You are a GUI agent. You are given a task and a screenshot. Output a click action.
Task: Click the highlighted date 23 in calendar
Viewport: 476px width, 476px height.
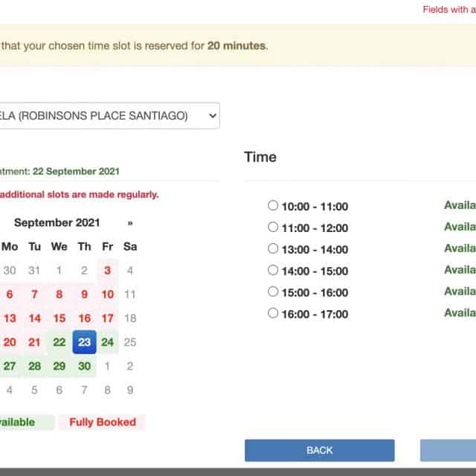pos(84,342)
